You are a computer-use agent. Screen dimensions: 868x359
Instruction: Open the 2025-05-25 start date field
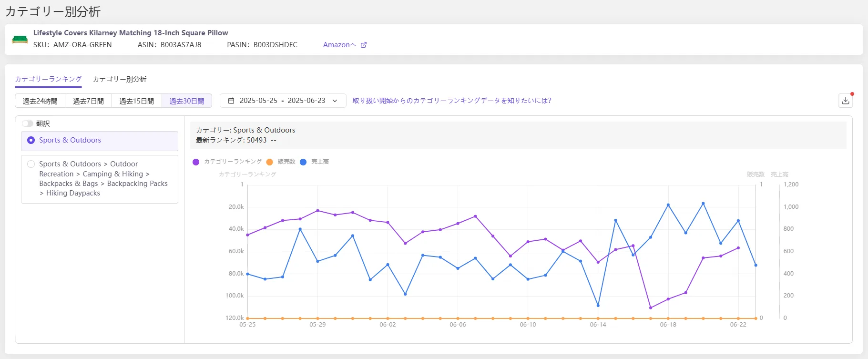258,101
